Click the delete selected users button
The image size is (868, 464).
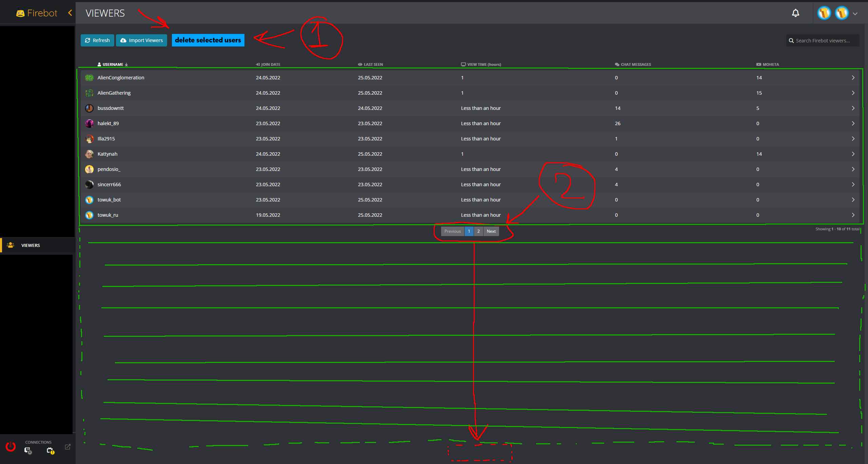(x=208, y=40)
